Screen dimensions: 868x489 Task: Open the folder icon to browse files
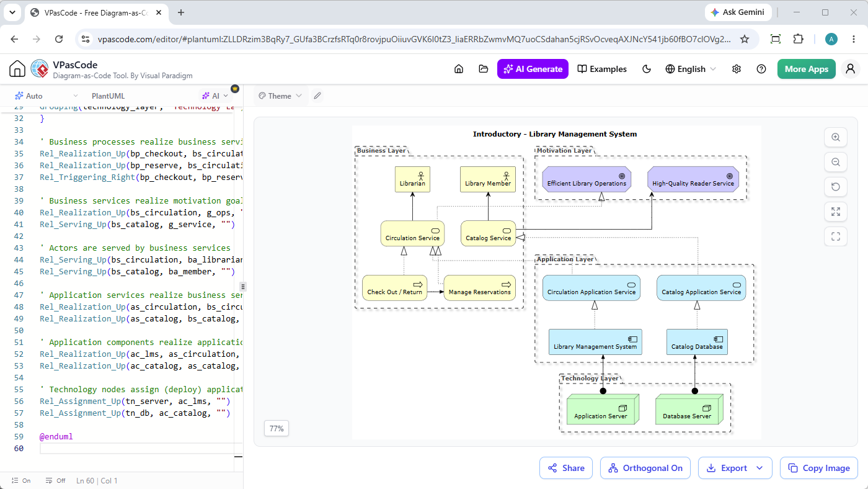[484, 69]
